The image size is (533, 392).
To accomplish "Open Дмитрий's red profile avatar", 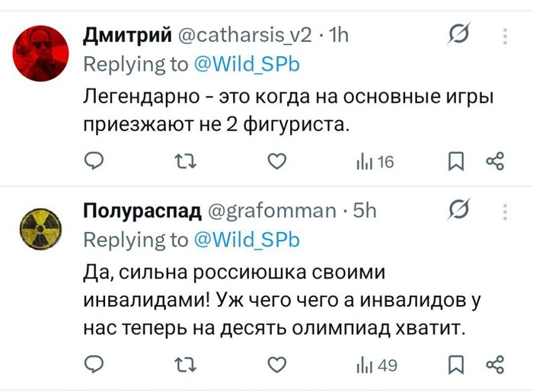I will pyautogui.click(x=40, y=51).
